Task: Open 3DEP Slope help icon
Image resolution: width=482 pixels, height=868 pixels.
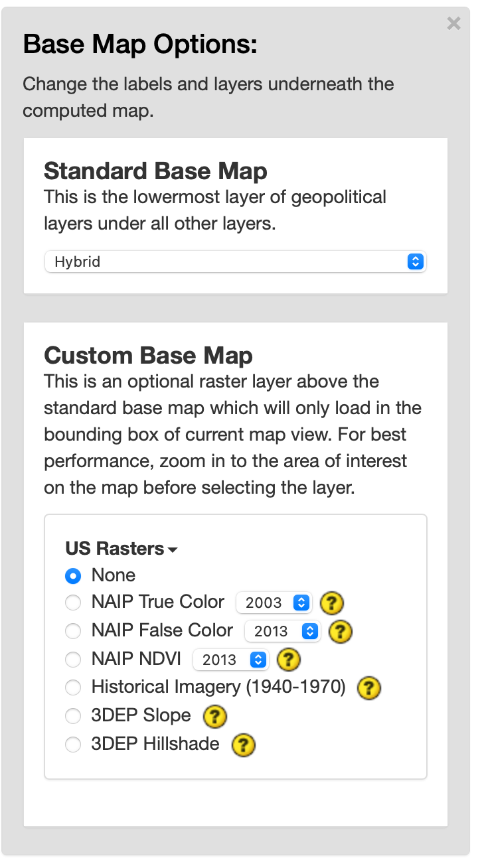Action: 214,717
